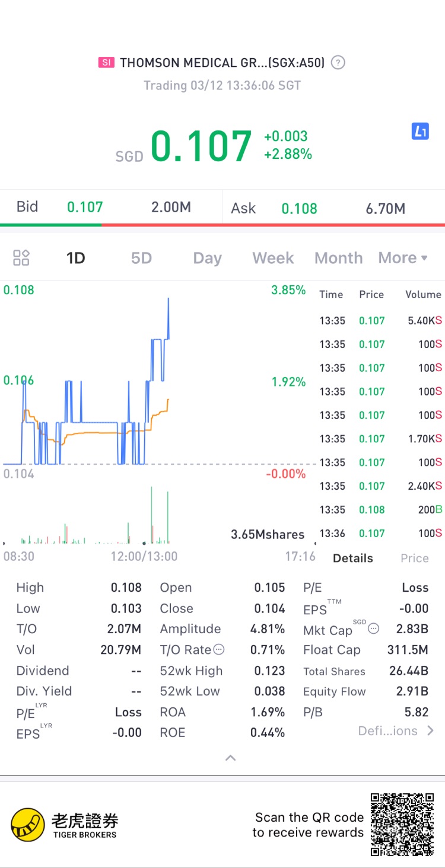Tap the Time column header
445x868 pixels.
click(331, 295)
